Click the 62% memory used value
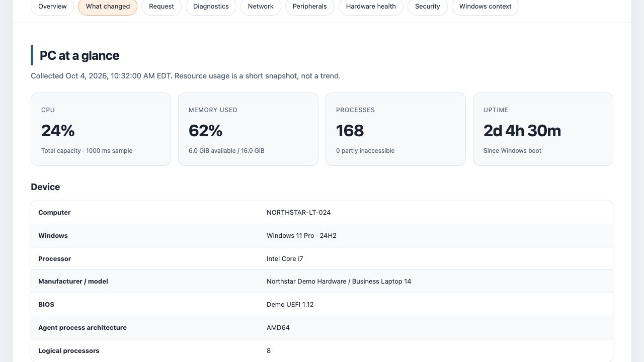The width and height of the screenshot is (644, 362). point(205,131)
